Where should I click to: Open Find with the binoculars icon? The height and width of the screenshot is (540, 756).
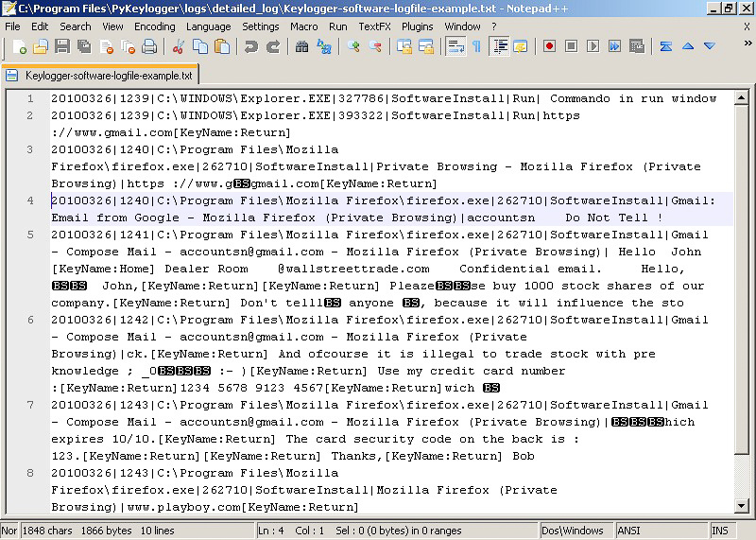coord(301,46)
